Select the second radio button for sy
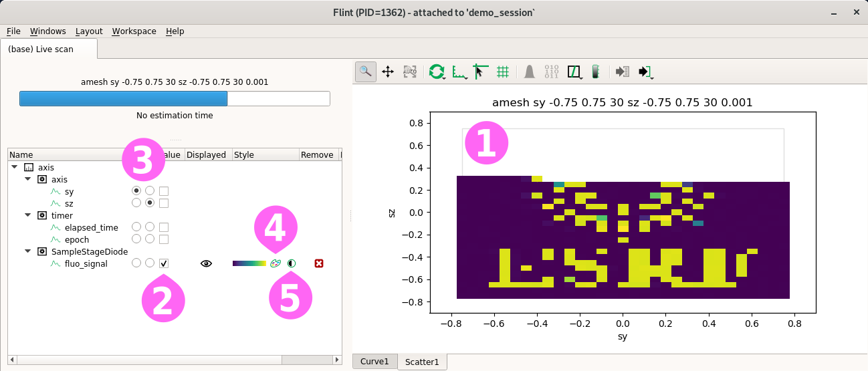The image size is (868, 371). click(x=150, y=191)
